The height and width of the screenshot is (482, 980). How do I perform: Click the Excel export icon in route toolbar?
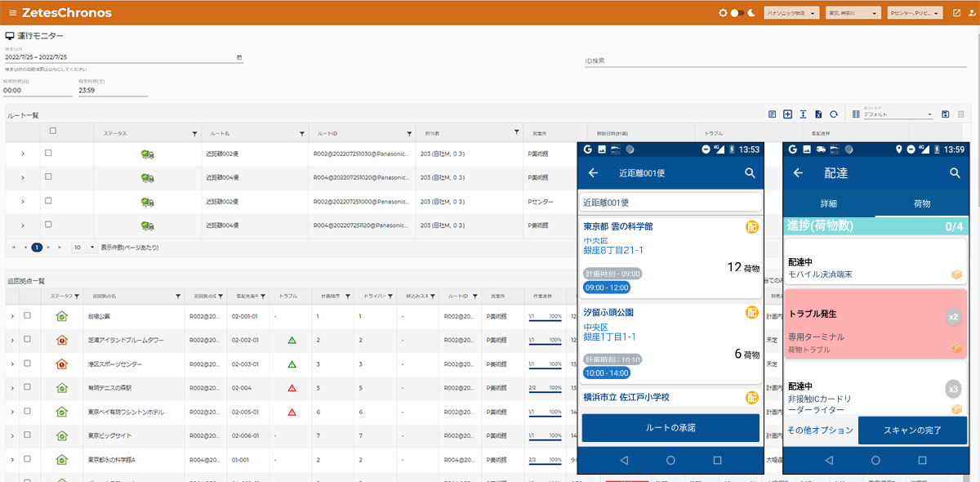point(818,114)
